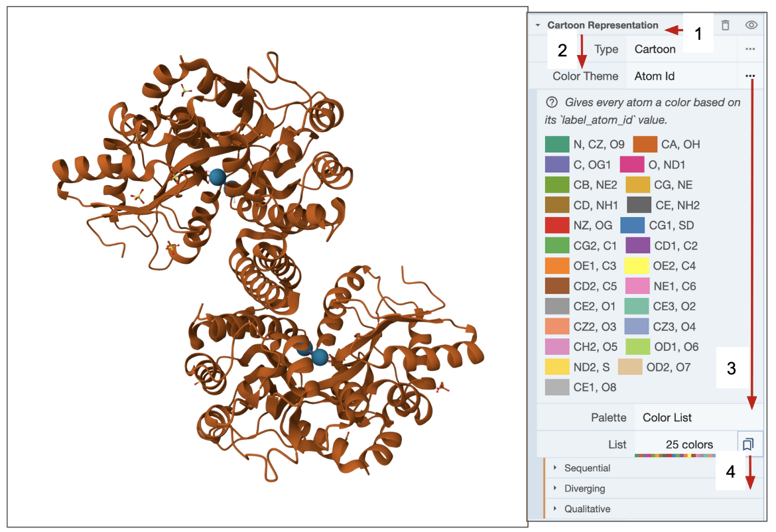Image resolution: width=776 pixels, height=532 pixels.
Task: Click the help question mark icon
Action: coord(551,103)
